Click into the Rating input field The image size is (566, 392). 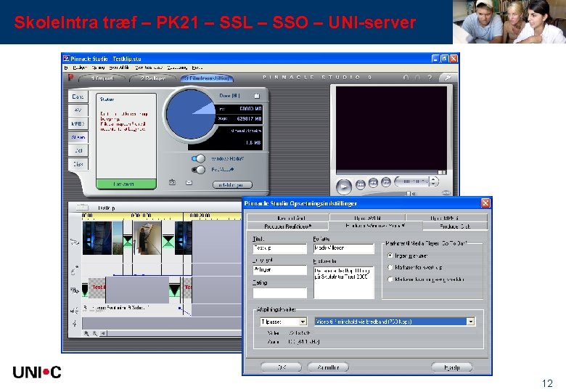(x=280, y=293)
